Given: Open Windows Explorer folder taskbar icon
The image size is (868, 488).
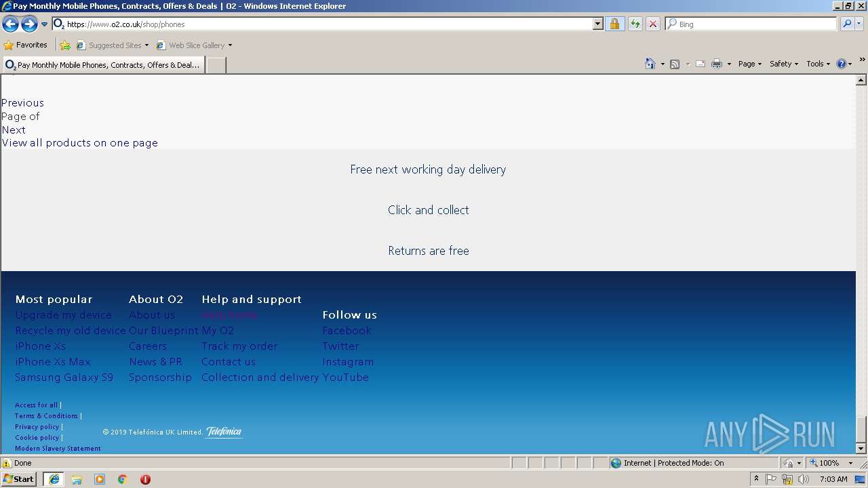Looking at the screenshot, I should pos(77,479).
